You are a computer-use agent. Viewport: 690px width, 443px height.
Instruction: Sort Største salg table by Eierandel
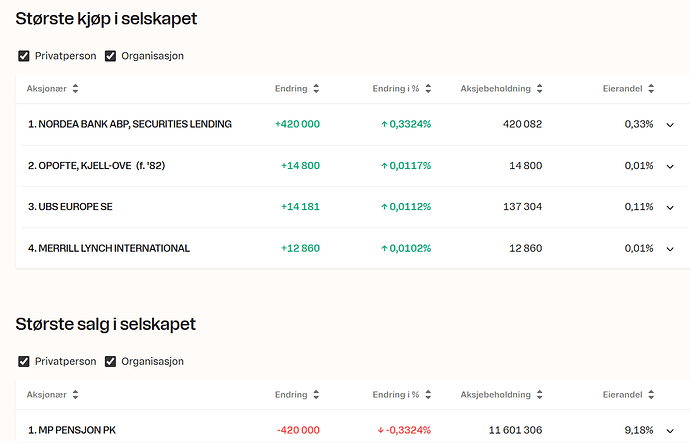tap(628, 395)
